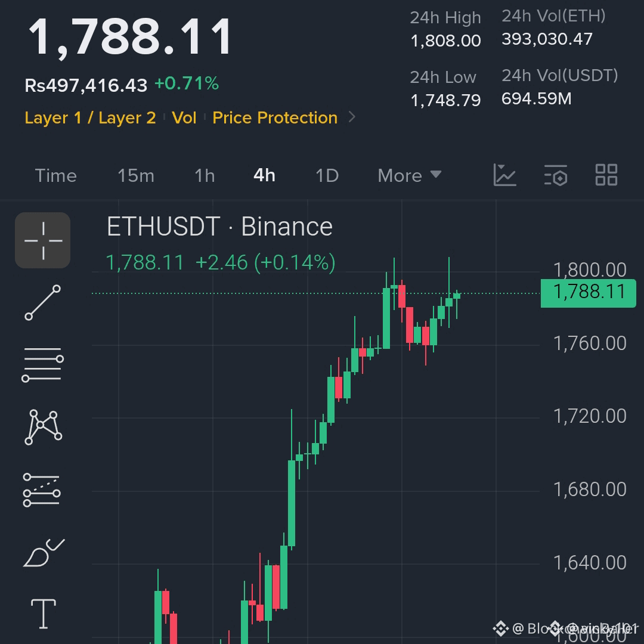Select the brush drawing tool
644x644 pixels.
pyautogui.click(x=44, y=553)
